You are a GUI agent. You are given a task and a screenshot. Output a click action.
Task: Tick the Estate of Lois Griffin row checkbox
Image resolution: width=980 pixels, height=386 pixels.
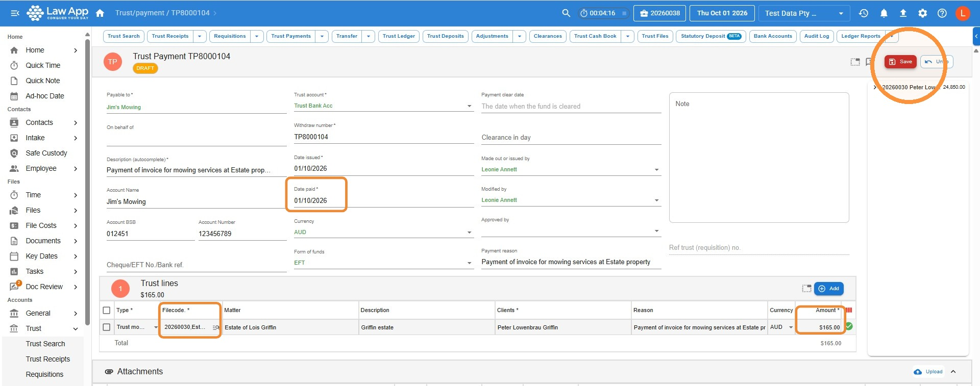tap(107, 327)
